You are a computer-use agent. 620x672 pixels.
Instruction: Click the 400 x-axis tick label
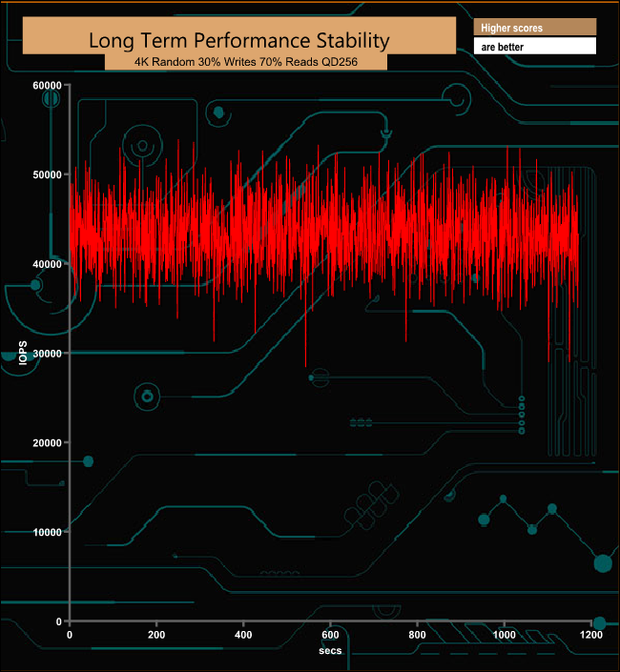(x=243, y=635)
